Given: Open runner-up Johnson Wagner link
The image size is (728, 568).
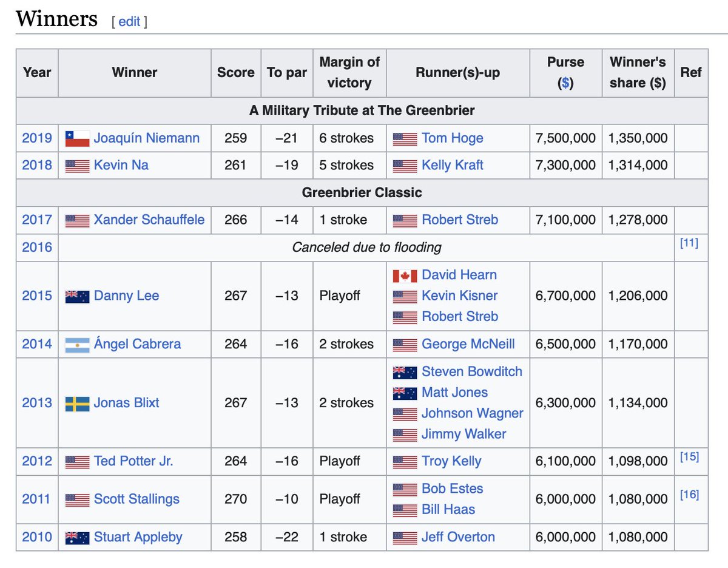Looking at the screenshot, I should point(473,413).
